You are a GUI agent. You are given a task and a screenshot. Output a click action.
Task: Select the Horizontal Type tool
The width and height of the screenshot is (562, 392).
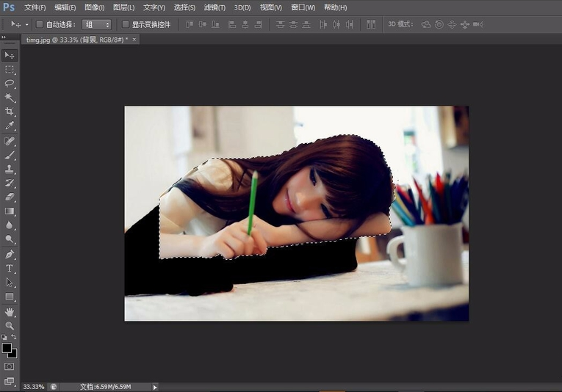(10, 268)
